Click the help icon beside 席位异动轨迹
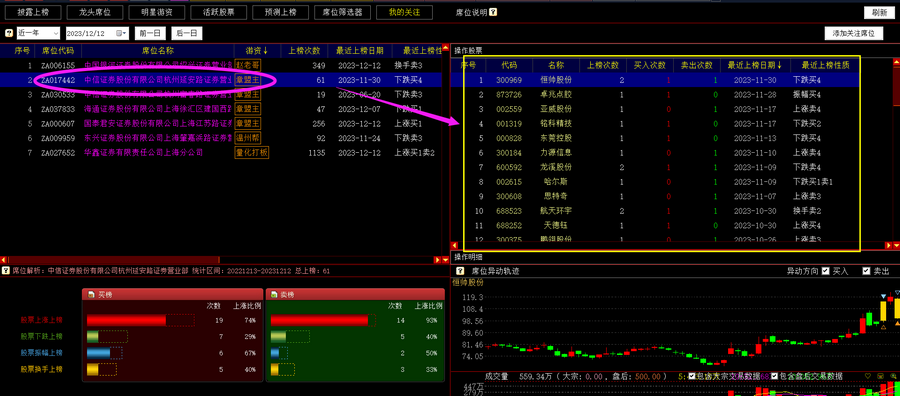Screen dimensions: 900x396 pos(460,271)
